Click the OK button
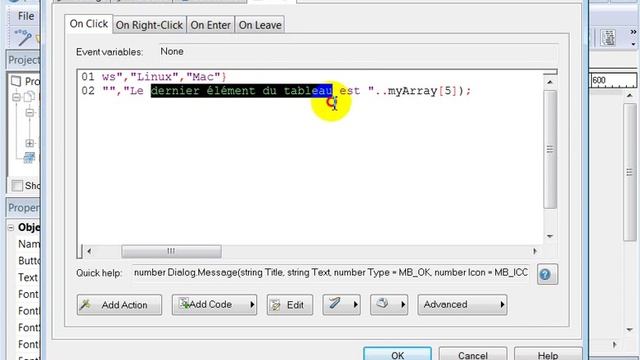This screenshot has height=360, width=640. pyautogui.click(x=397, y=355)
